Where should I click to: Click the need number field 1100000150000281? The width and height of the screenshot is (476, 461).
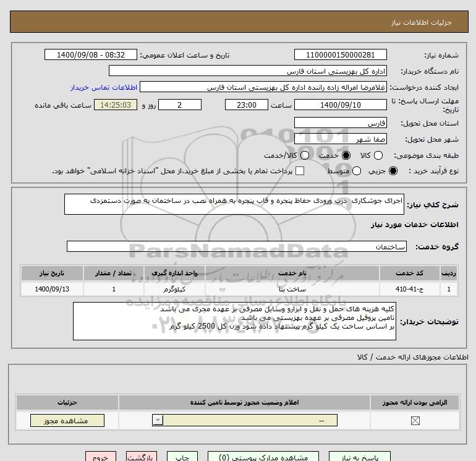click(x=340, y=54)
